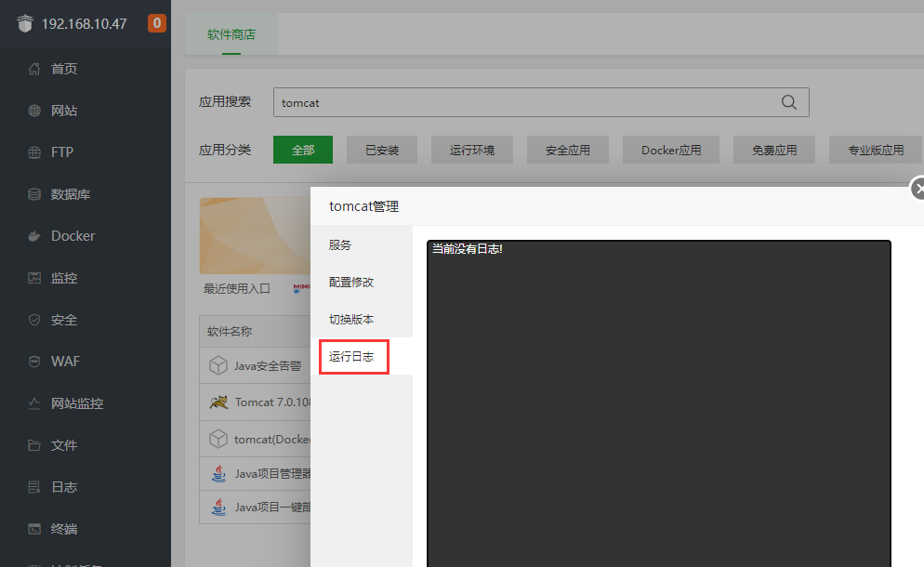Click the globe icon beside FTP
This screenshot has height=567, width=924.
click(34, 152)
